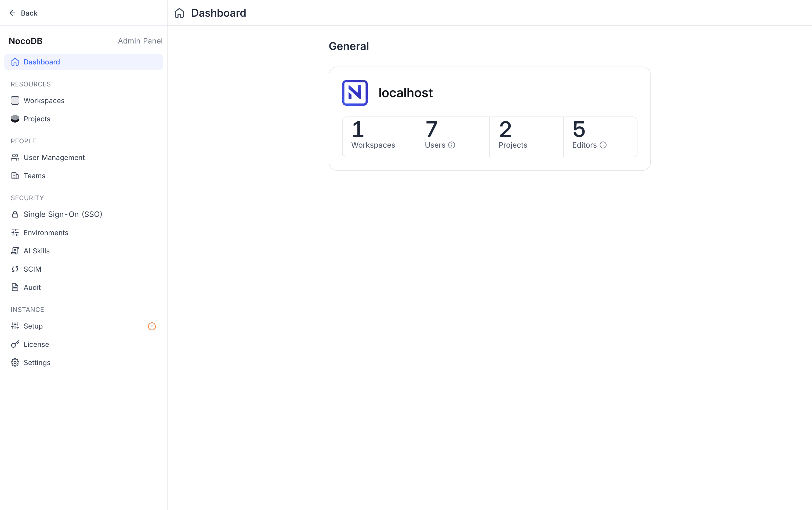The width and height of the screenshot is (812, 510).
Task: Click the Users count card
Action: (452, 137)
